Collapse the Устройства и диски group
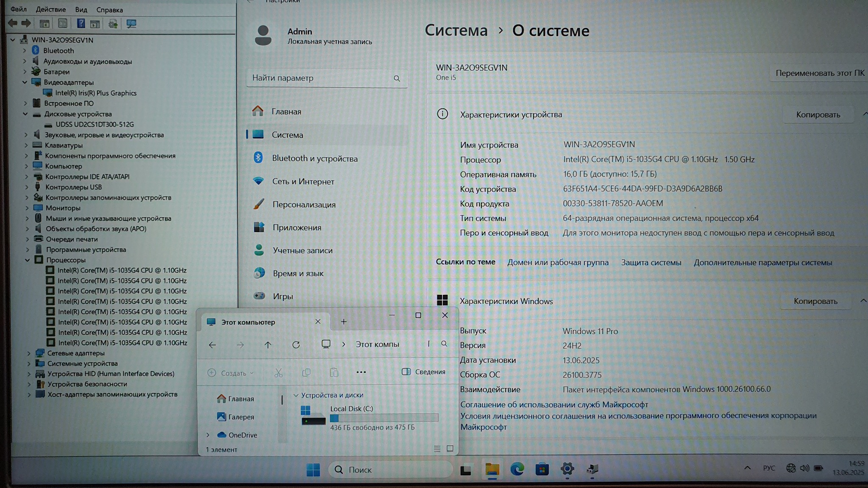The width and height of the screenshot is (868, 488). coord(296,395)
